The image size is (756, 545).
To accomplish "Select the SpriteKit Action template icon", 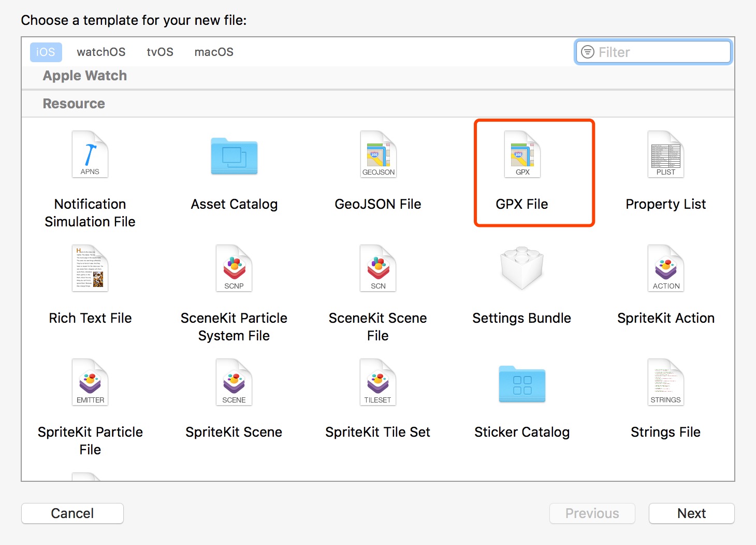I will pos(666,268).
